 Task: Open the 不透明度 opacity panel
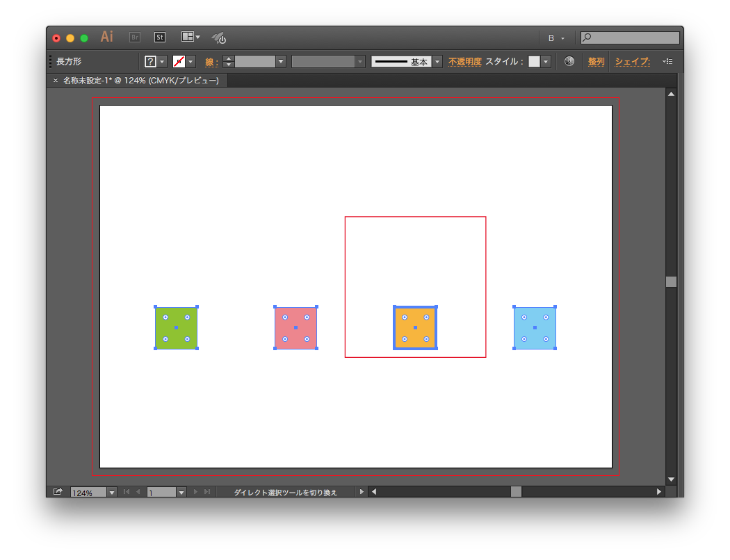pyautogui.click(x=464, y=61)
